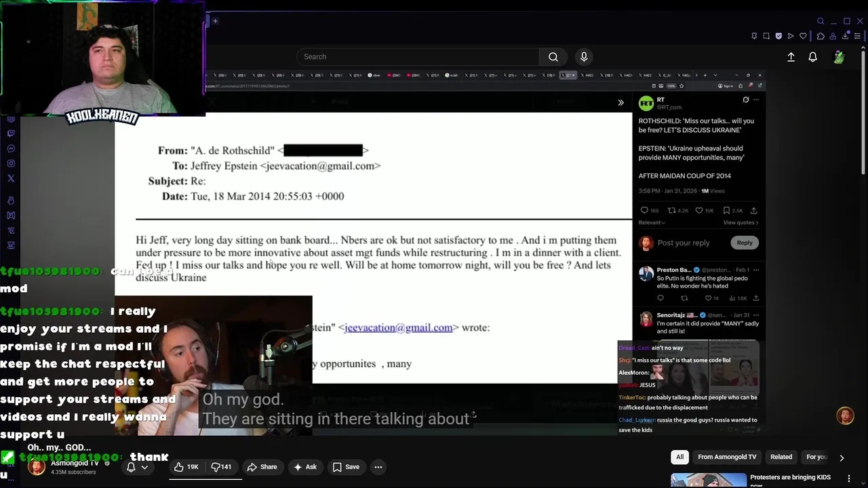868x488 pixels.
Task: Open YouTube notifications bell
Action: tap(812, 58)
